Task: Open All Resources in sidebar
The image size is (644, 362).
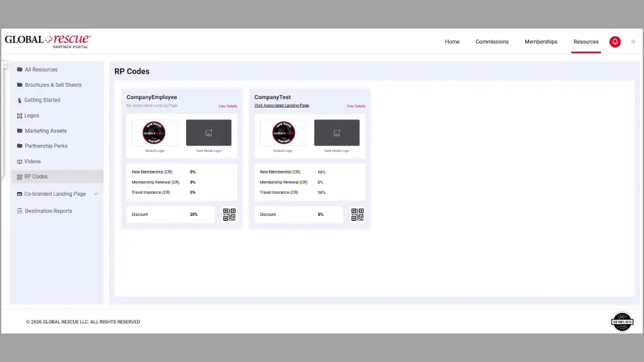Action: tap(41, 69)
